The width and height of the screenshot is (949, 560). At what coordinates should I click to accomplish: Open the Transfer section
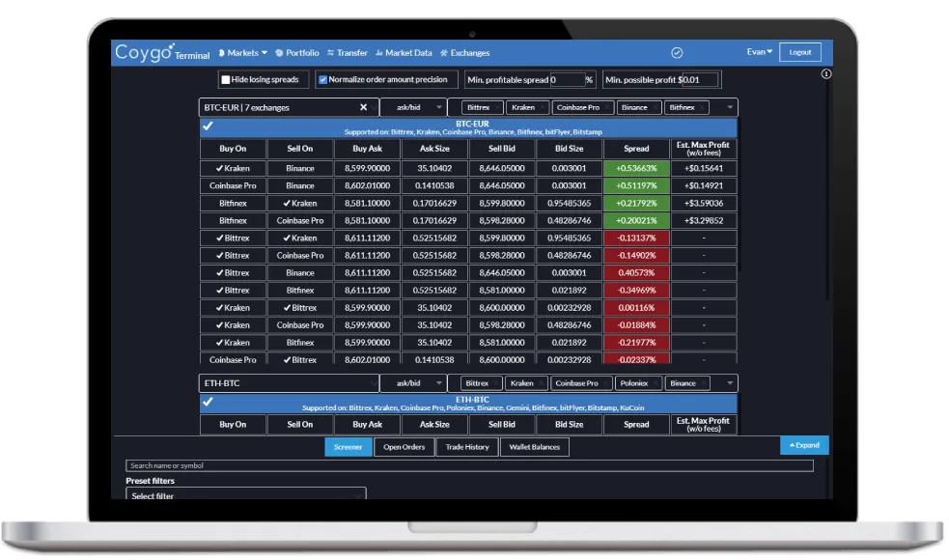tap(348, 53)
